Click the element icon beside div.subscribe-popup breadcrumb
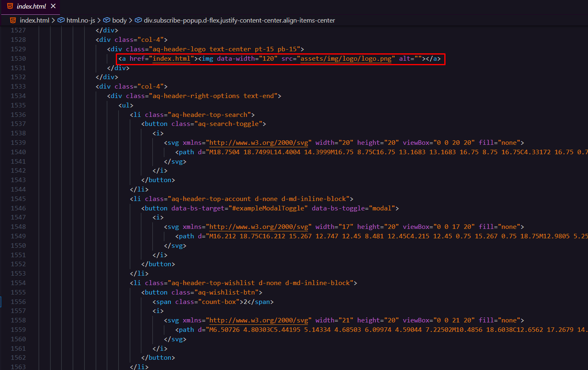 tap(138, 20)
